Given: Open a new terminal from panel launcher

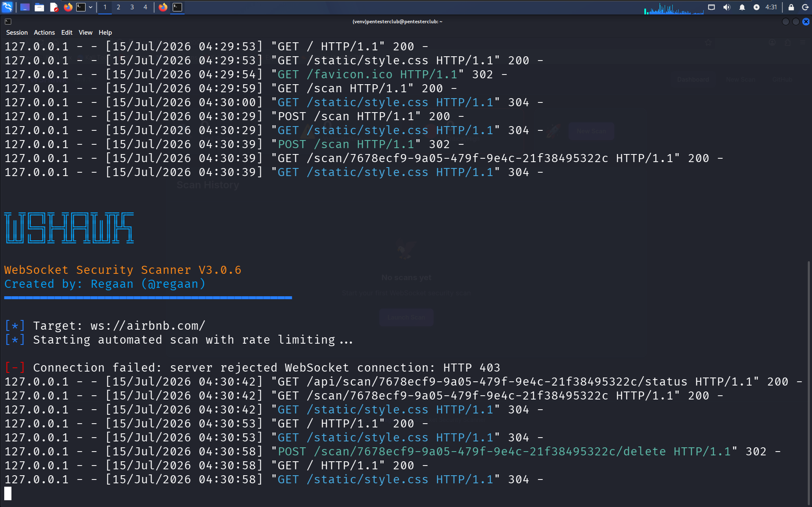Looking at the screenshot, I should coord(81,7).
